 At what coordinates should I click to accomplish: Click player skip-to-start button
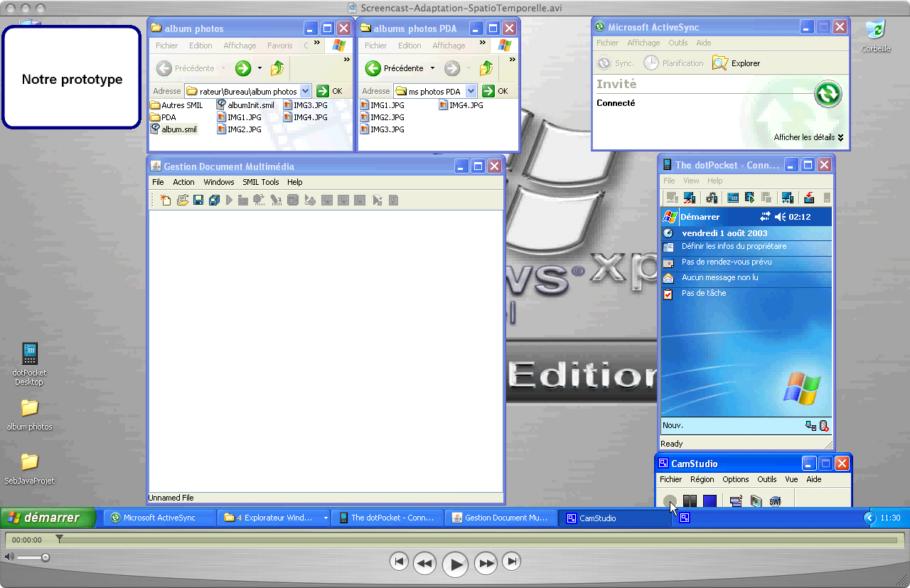click(x=399, y=562)
